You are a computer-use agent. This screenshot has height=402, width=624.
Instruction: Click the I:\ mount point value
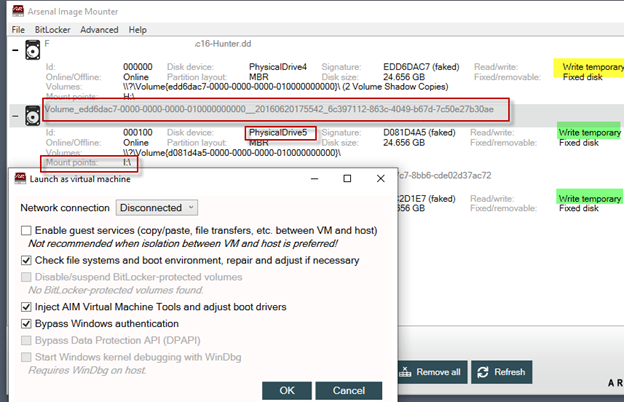click(x=127, y=162)
